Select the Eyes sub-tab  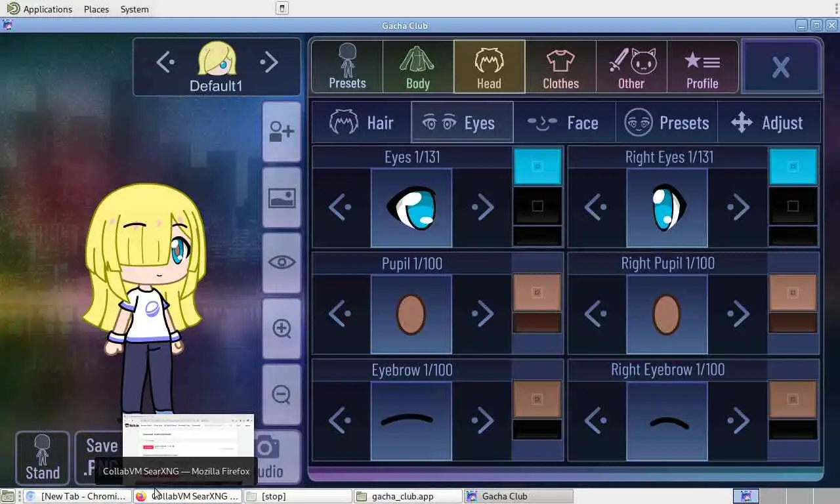tap(462, 123)
